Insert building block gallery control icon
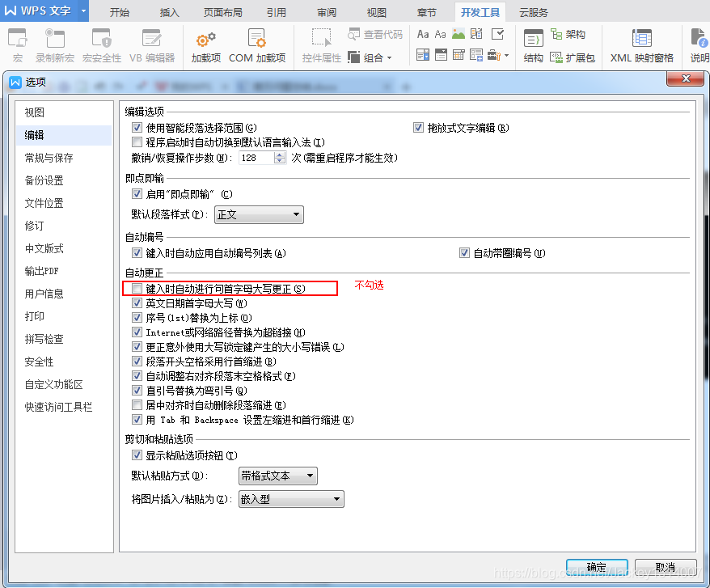 [x=476, y=34]
